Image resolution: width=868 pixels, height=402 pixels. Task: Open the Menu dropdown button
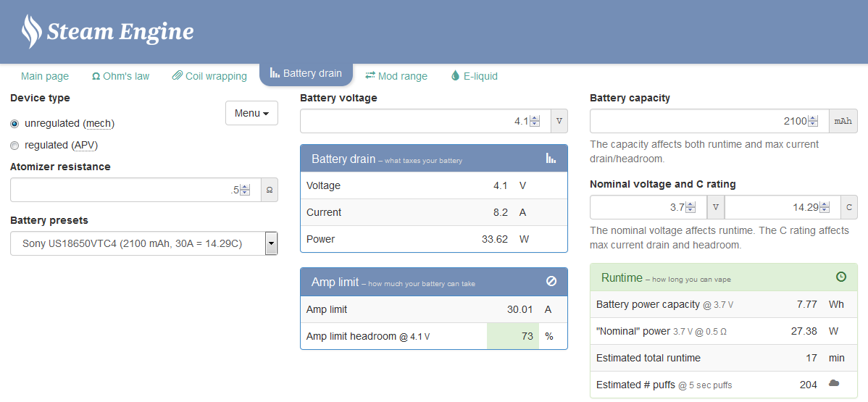click(x=251, y=113)
